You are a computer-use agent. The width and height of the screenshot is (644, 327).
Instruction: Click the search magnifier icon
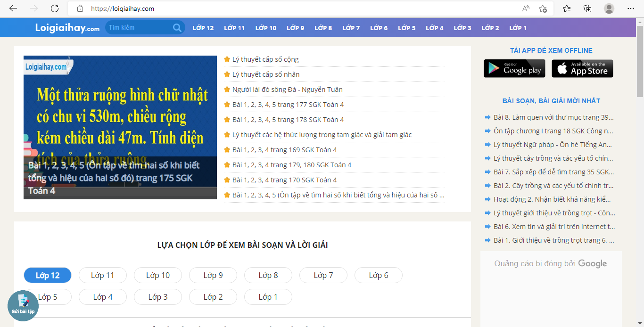(177, 28)
